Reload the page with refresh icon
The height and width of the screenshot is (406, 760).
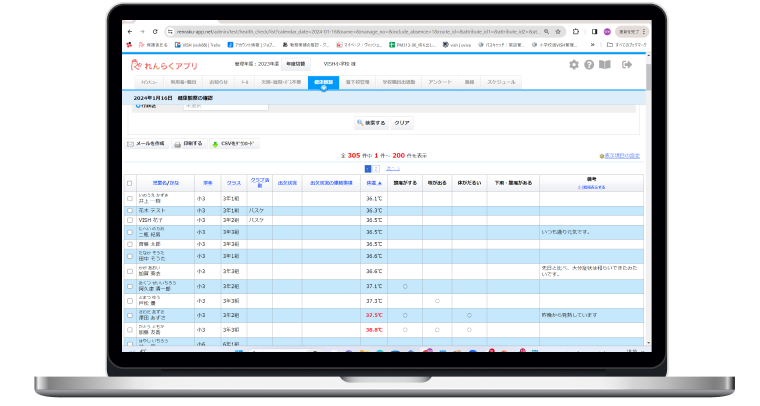(x=155, y=31)
